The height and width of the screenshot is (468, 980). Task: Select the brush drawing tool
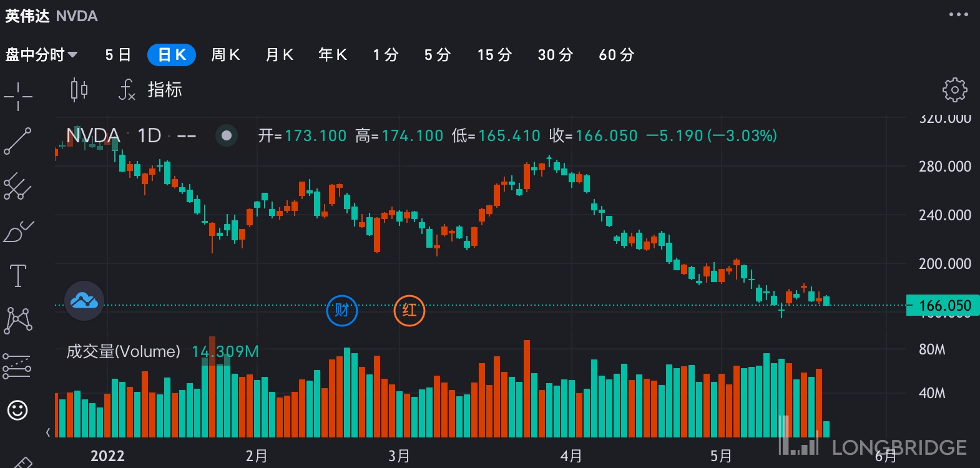pos(18,231)
